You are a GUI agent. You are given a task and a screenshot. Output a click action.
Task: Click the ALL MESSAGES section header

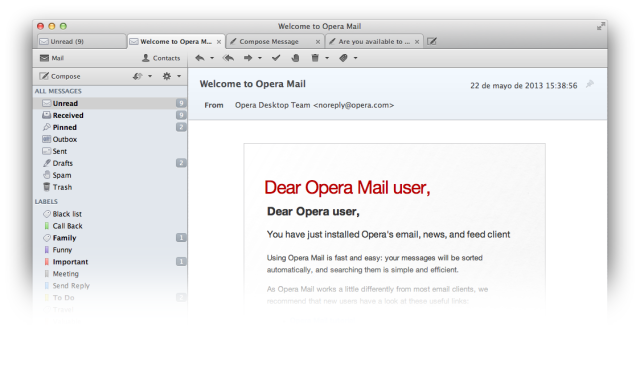pyautogui.click(x=58, y=91)
